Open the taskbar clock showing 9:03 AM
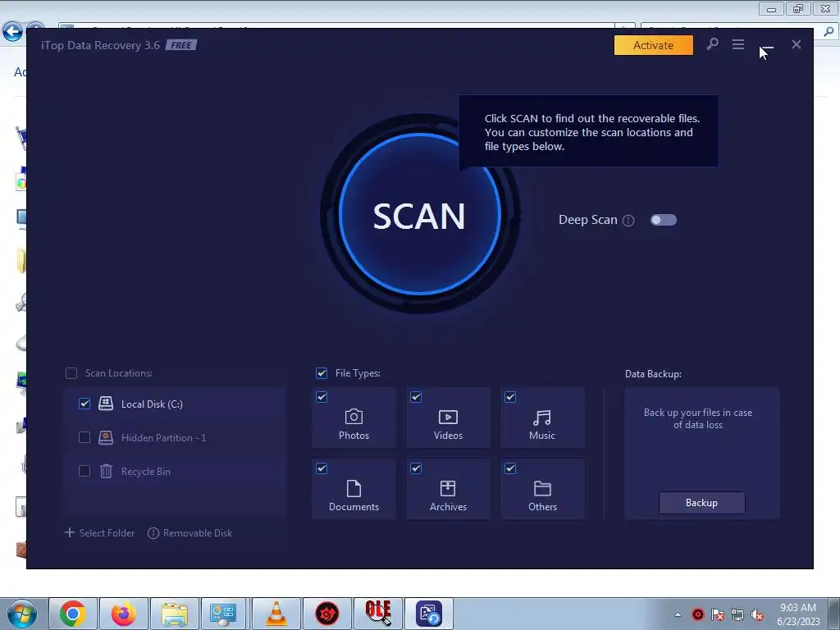Viewport: 840px width, 630px height. pos(798,614)
